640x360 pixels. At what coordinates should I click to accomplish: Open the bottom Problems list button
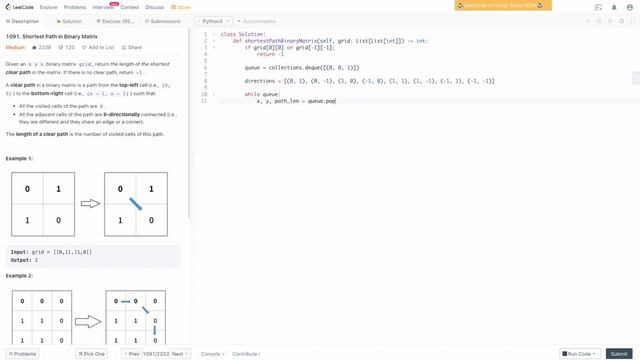click(x=22, y=354)
